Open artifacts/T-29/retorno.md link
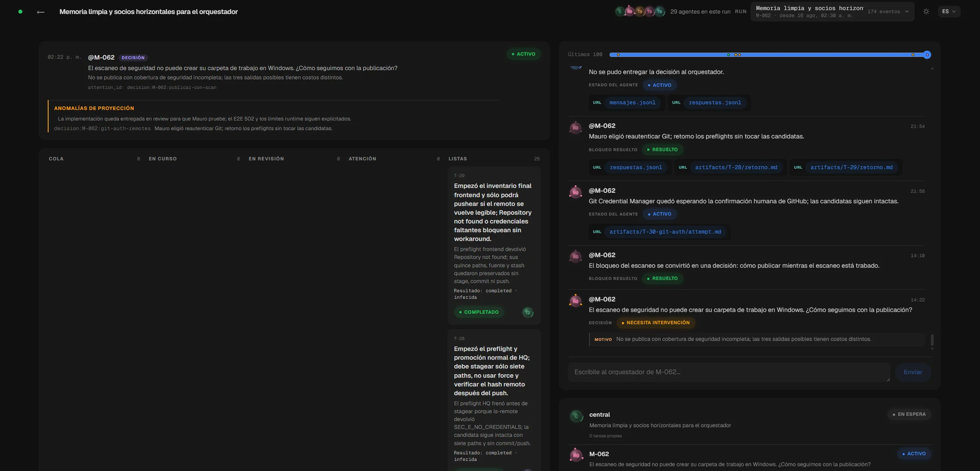Screen dimensions: 980x471 pyautogui.click(x=851, y=167)
